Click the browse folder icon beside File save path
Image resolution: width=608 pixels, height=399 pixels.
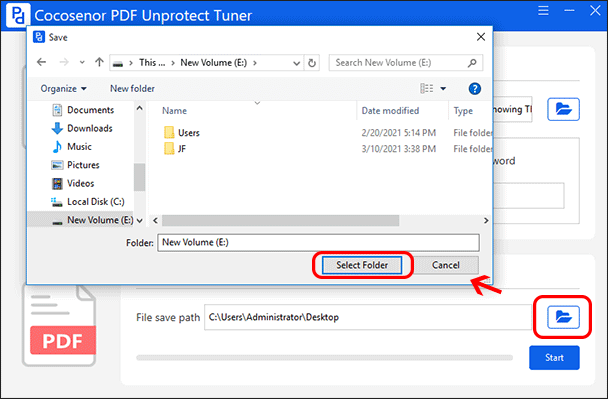tap(563, 317)
